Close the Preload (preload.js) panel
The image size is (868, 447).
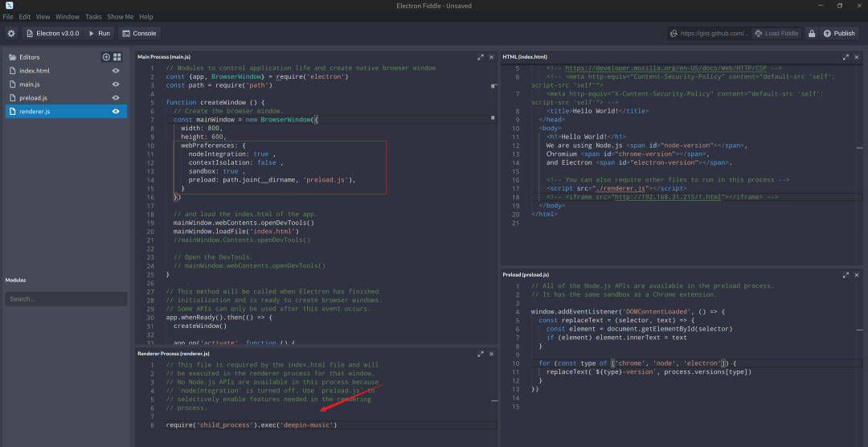click(x=857, y=275)
